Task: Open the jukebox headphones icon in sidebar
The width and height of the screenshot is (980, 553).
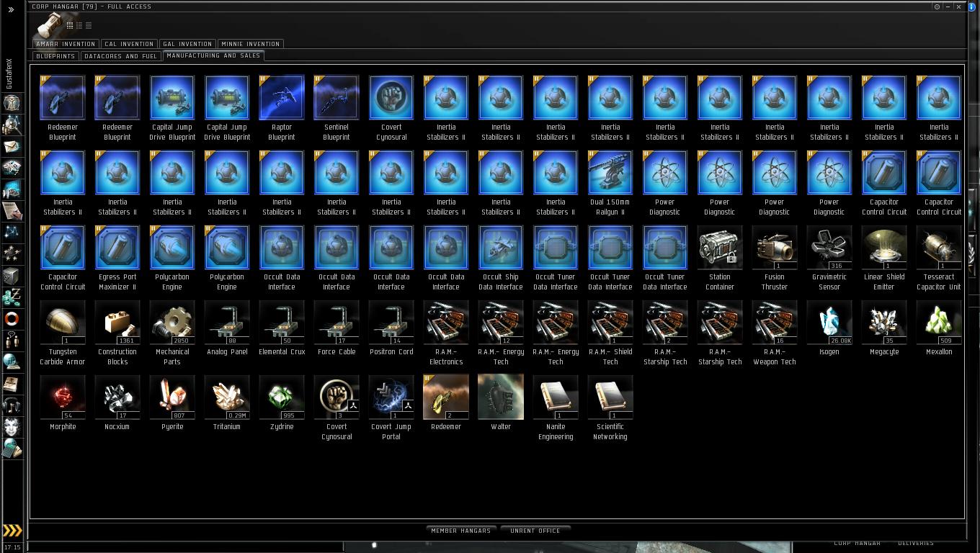Action: [12, 405]
